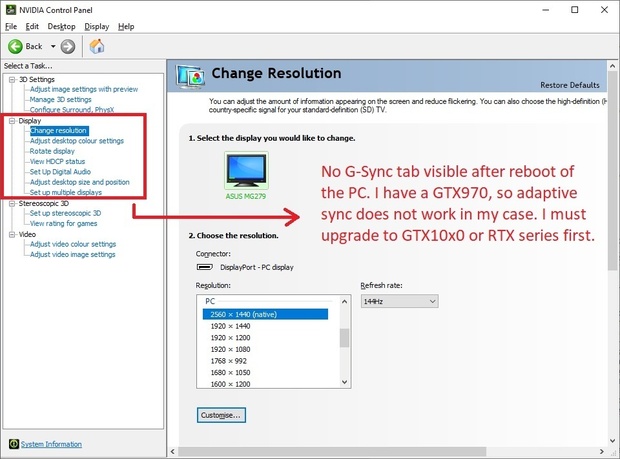Open Adjust desktop colour settings

[x=77, y=141]
